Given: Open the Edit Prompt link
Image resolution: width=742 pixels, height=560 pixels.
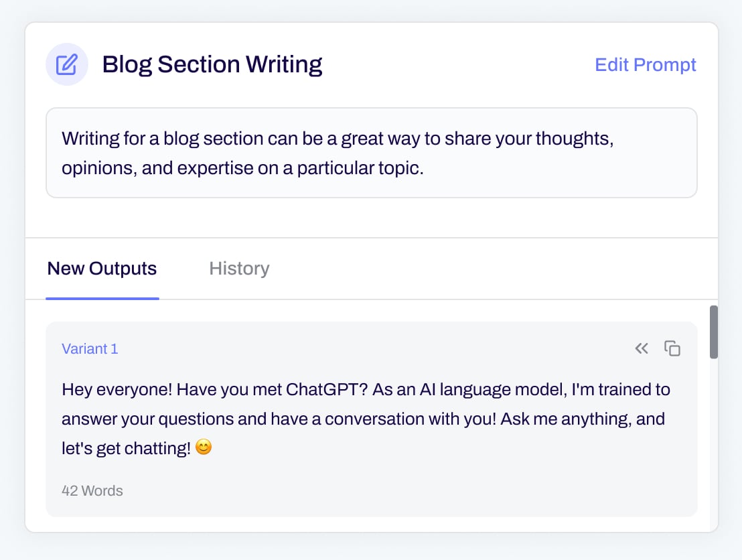Looking at the screenshot, I should tap(646, 65).
